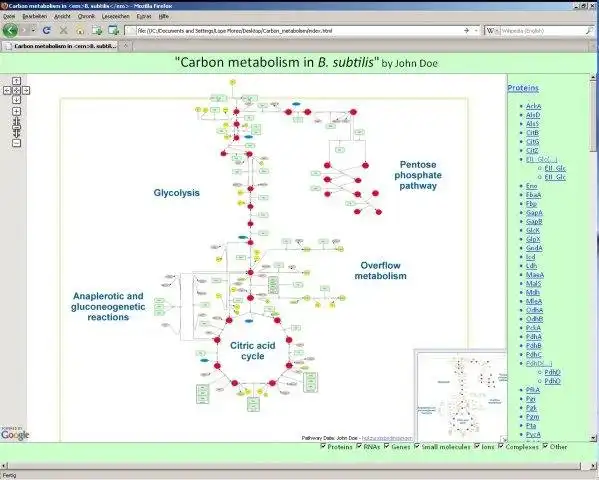Click the Proteins heading link
Image resolution: width=599 pixels, height=480 pixels.
(523, 88)
